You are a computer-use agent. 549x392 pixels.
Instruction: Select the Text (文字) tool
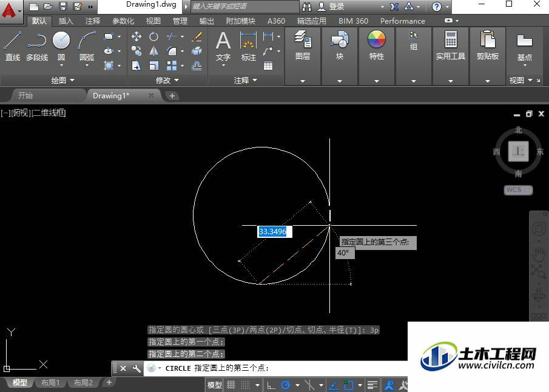pyautogui.click(x=223, y=46)
